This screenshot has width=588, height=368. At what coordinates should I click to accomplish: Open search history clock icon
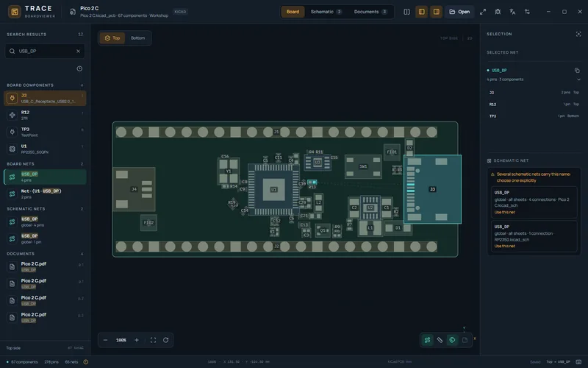click(x=79, y=68)
